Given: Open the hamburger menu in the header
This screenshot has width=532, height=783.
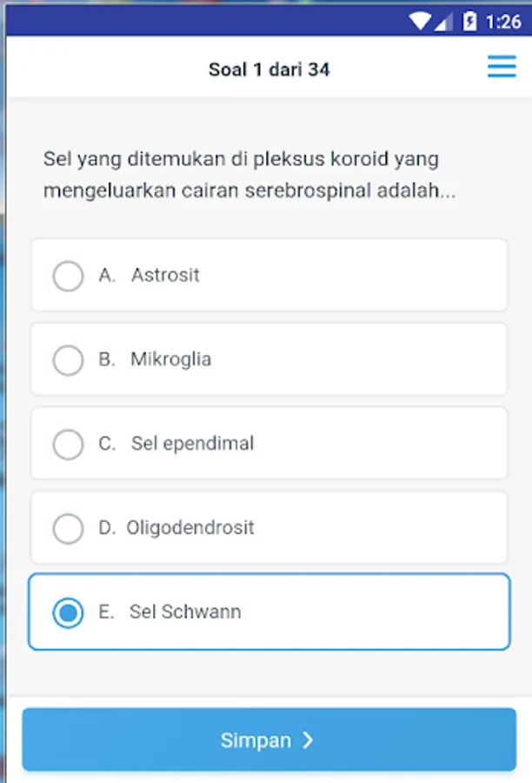Looking at the screenshot, I should (502, 68).
